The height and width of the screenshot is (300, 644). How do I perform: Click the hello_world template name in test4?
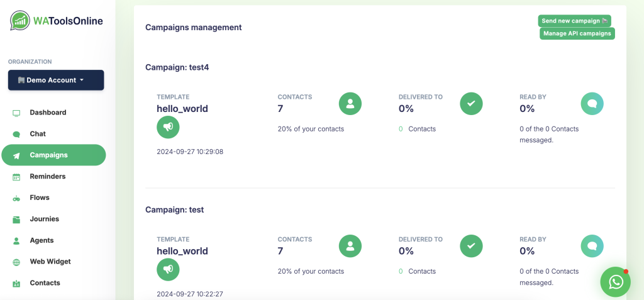[x=182, y=109]
